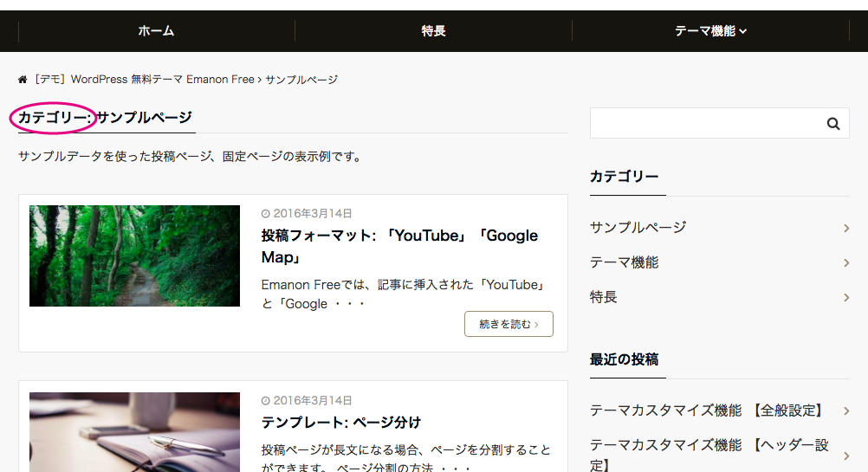Click the chevron next to the 特長 sidebar category
The height and width of the screenshot is (472, 868).
coord(846,298)
